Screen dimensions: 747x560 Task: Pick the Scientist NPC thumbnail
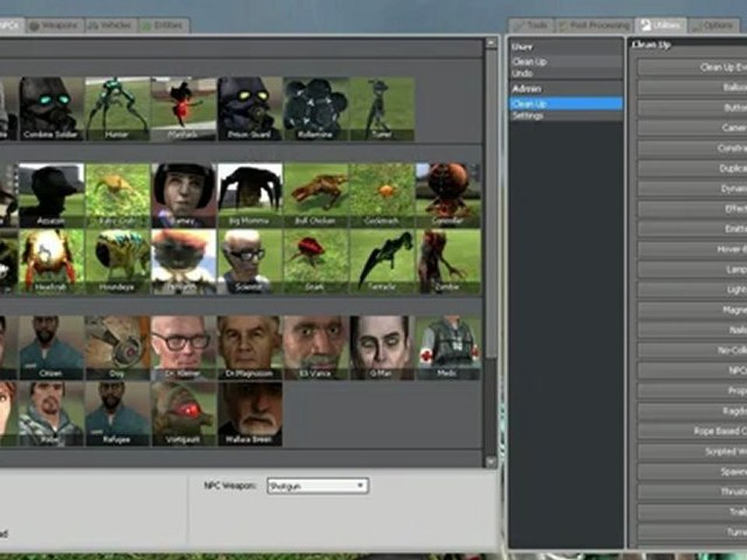point(250,261)
